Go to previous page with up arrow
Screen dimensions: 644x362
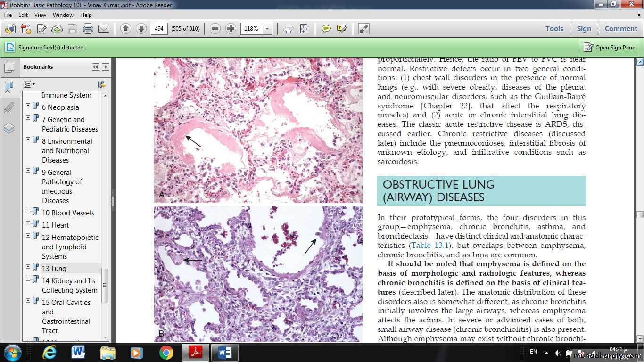125,29
